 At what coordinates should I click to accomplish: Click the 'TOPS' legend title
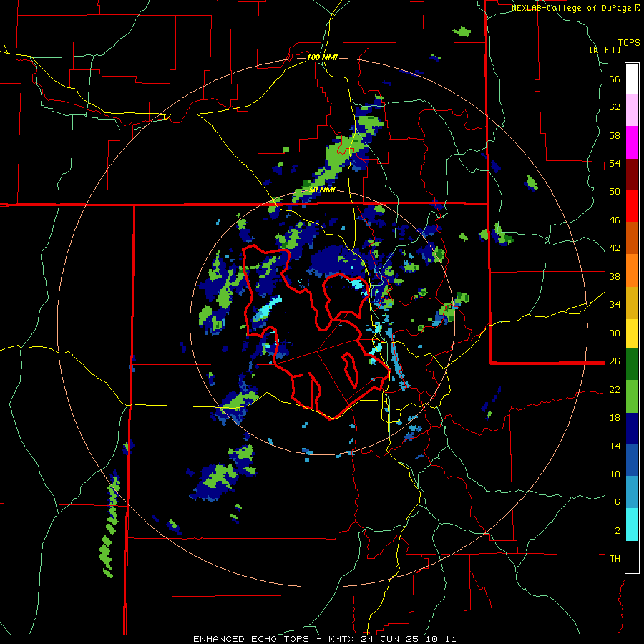(629, 42)
